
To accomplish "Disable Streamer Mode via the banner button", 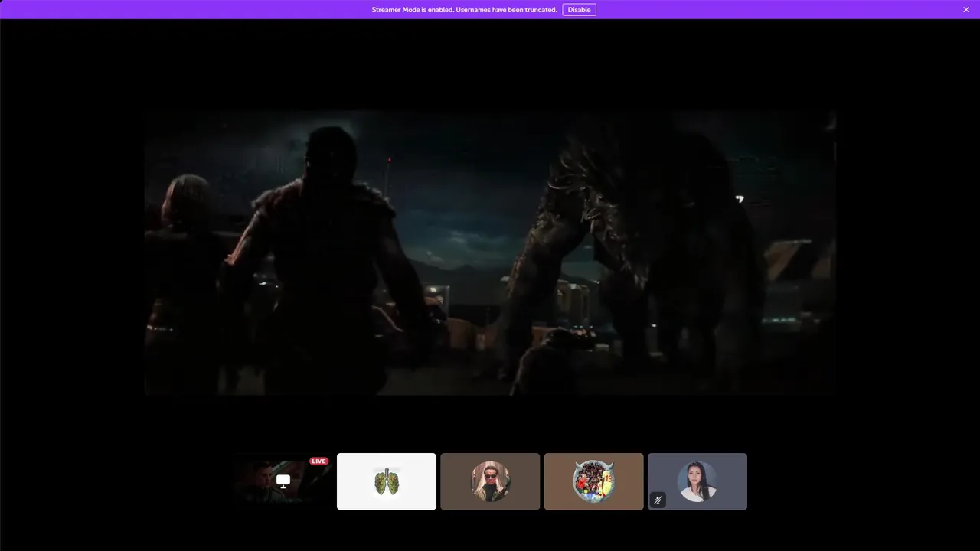I will pyautogui.click(x=579, y=10).
